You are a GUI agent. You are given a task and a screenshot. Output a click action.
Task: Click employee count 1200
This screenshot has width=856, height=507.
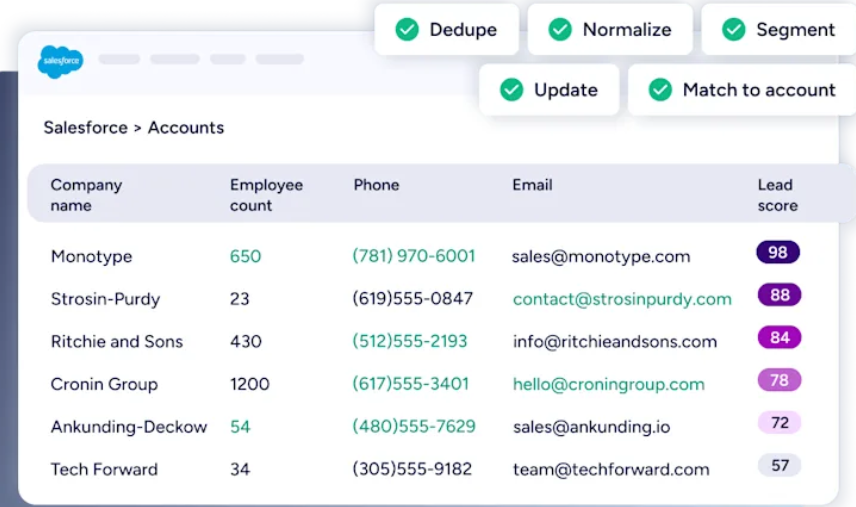pyautogui.click(x=250, y=384)
